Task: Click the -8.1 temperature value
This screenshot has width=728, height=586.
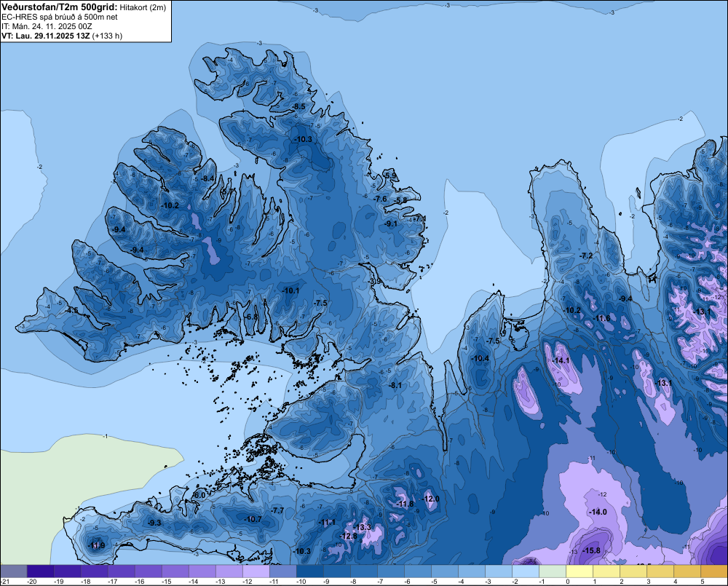Action: [395, 385]
